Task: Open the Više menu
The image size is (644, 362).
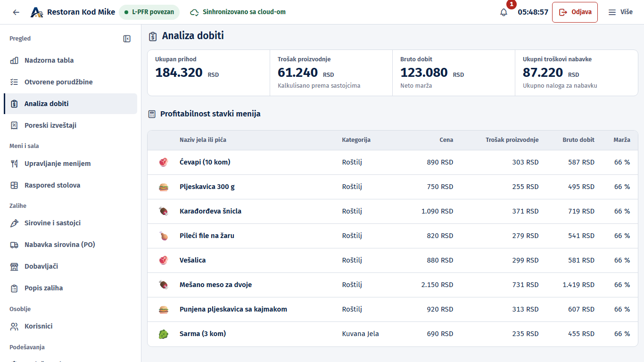Action: (620, 12)
